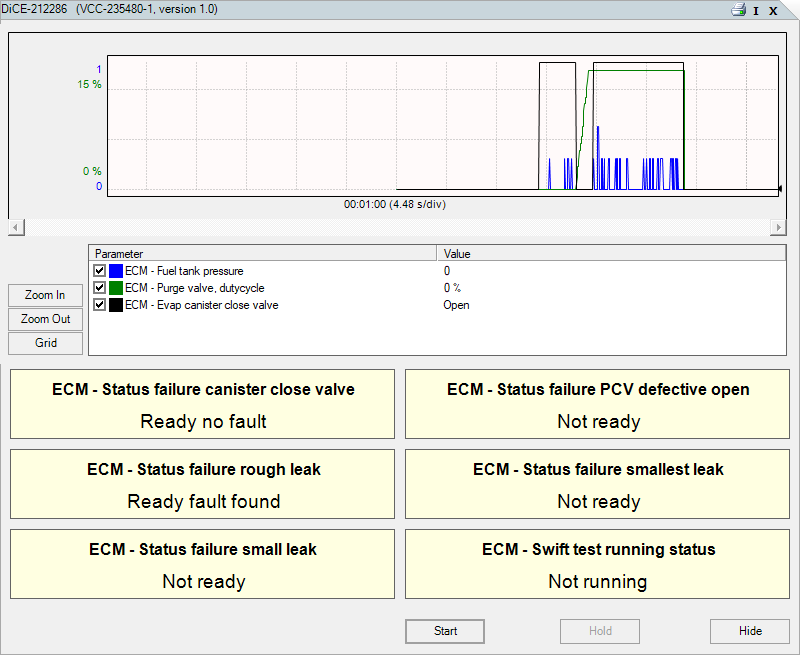Uncheck the Fuel tank pressure checkbox

[99, 271]
